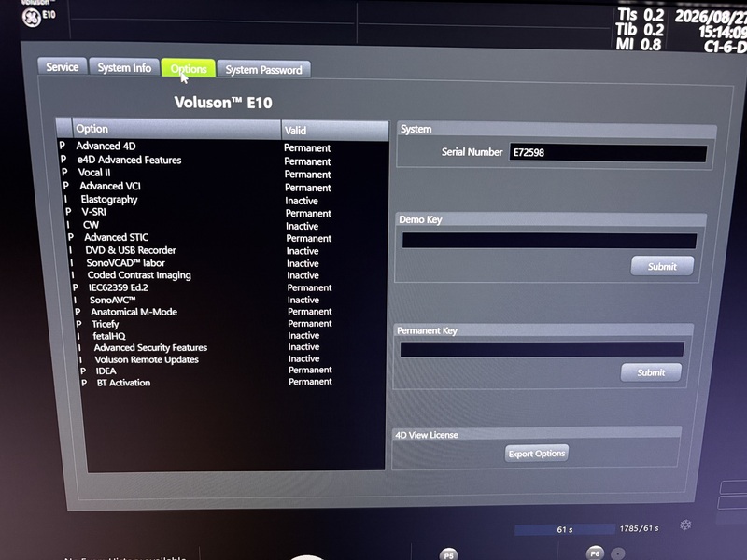Click the snowflake freeze icon
747x560 pixels.
[x=685, y=525]
